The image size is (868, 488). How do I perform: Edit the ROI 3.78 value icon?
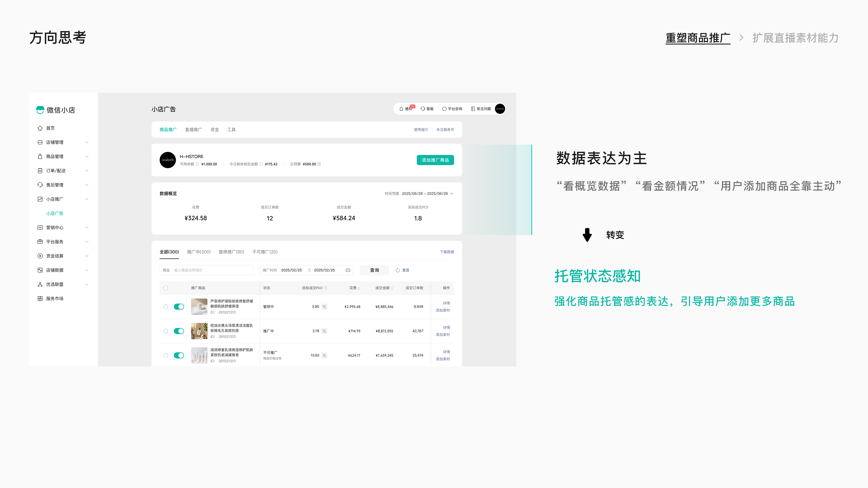324,331
